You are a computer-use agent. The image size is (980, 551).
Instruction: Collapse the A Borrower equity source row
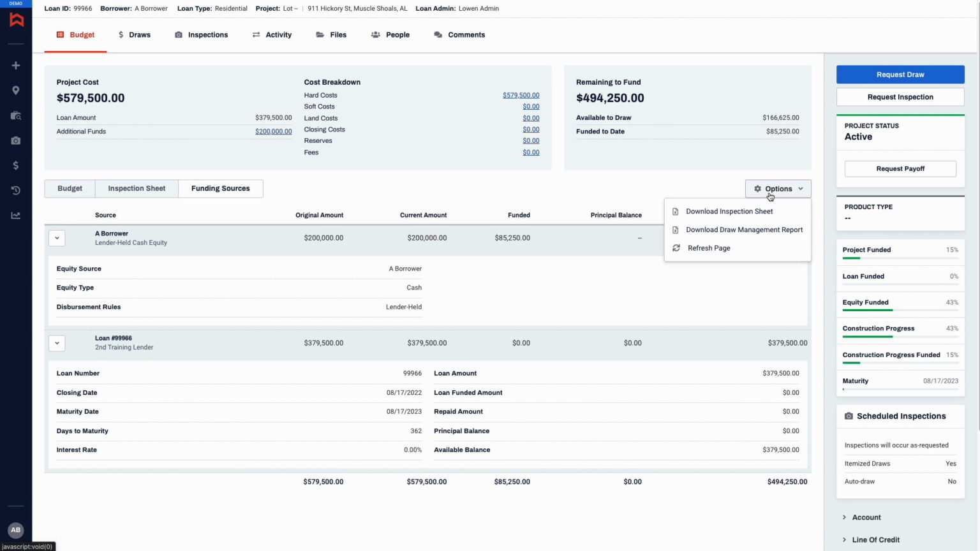[57, 238]
